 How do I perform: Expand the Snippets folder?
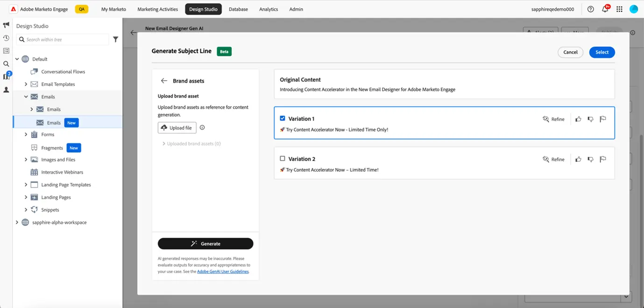26,210
